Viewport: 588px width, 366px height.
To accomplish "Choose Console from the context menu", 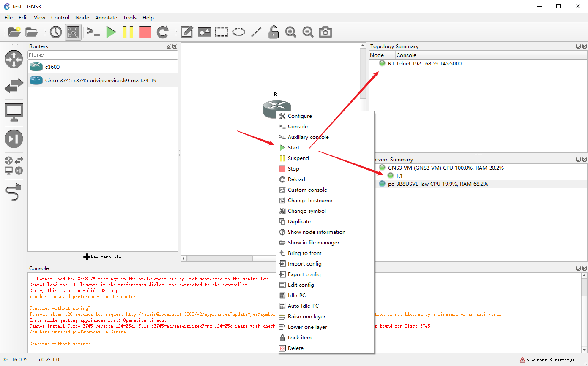I will click(325, 127).
